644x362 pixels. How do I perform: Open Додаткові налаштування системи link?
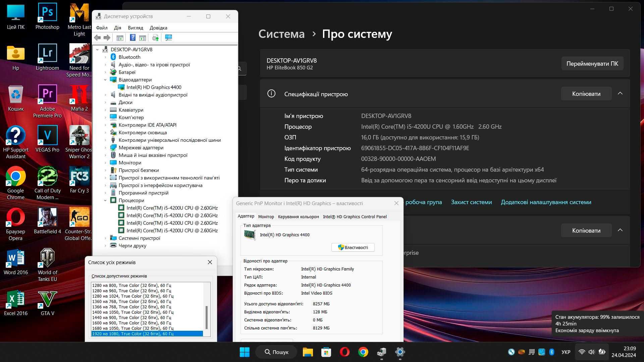(x=546, y=202)
